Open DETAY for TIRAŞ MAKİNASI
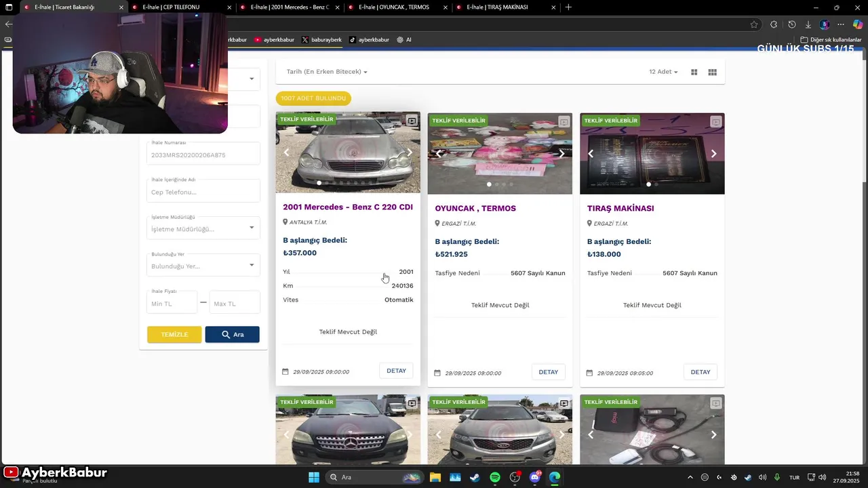The height and width of the screenshot is (488, 868). pos(700,372)
